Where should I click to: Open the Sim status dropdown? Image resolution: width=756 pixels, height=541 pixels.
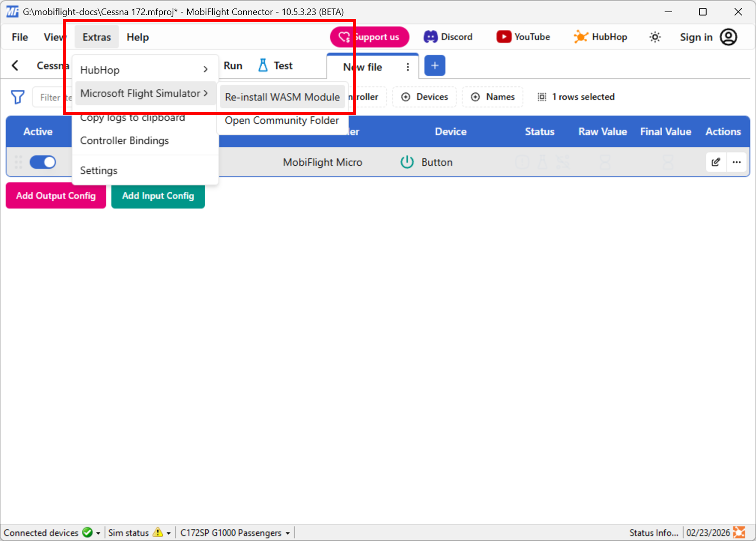pos(169,533)
